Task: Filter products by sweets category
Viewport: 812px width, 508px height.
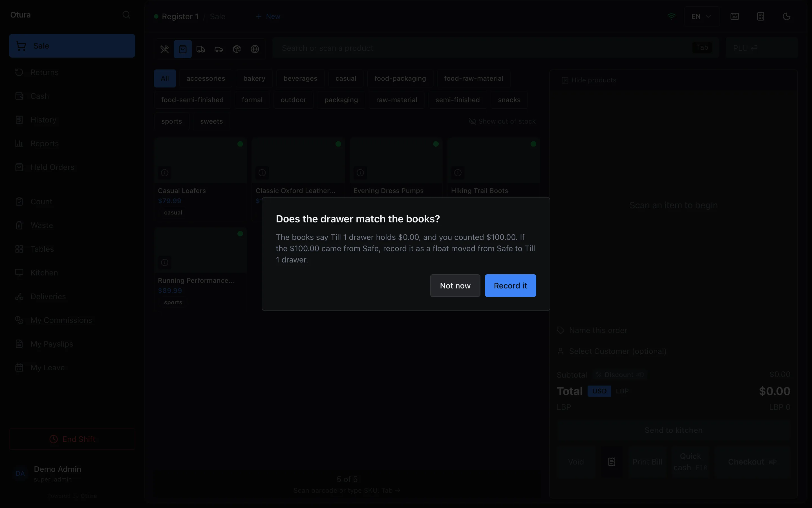Action: click(211, 121)
